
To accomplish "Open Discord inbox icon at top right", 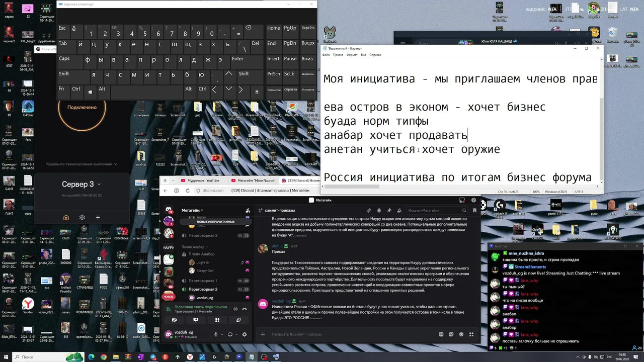I will pyautogui.click(x=462, y=200).
